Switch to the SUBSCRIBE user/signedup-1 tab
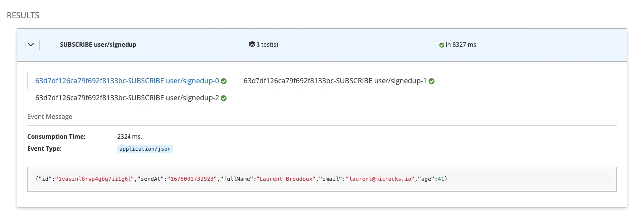The image size is (644, 224). [334, 81]
